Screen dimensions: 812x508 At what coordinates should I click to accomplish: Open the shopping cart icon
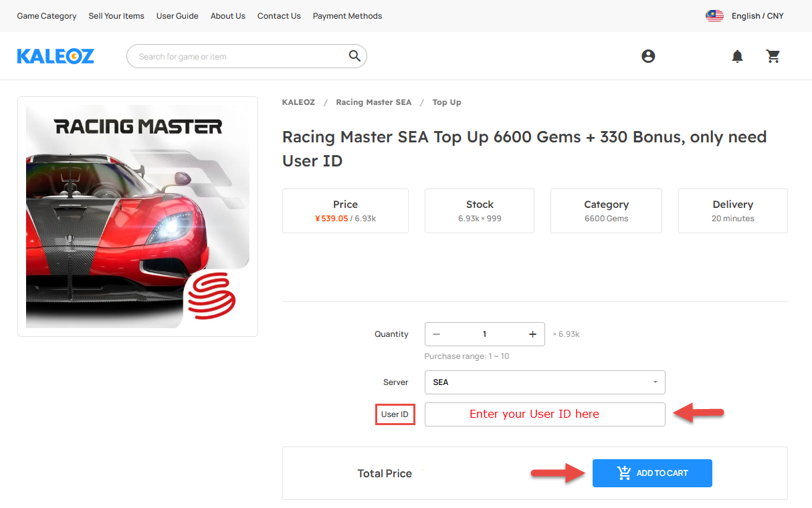pyautogui.click(x=773, y=56)
